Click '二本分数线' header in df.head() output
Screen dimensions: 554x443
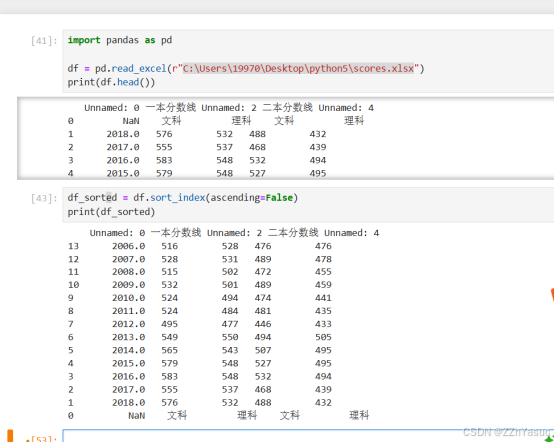tap(287, 107)
